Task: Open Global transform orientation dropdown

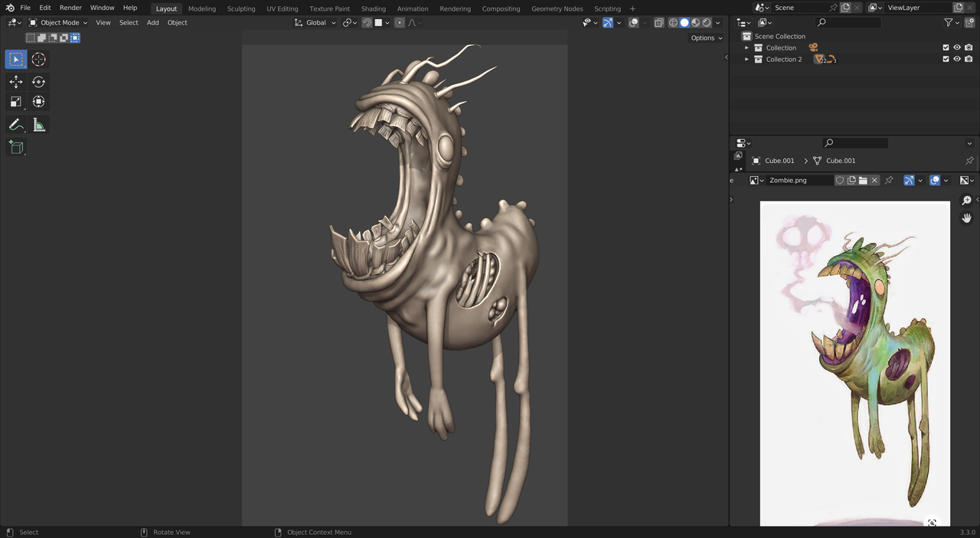Action: (x=315, y=23)
